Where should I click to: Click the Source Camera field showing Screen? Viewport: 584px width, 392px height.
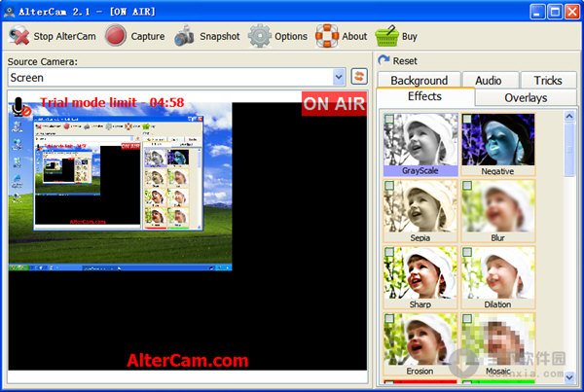point(177,77)
